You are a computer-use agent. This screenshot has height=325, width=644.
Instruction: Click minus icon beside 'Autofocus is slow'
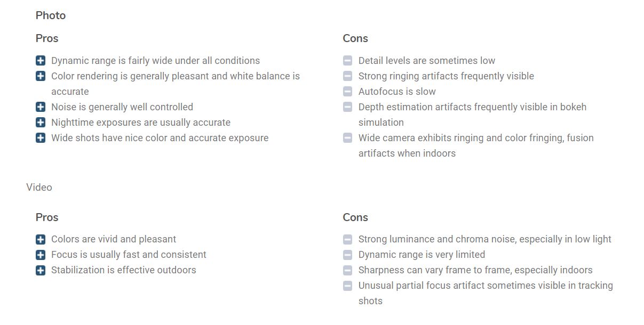(348, 92)
